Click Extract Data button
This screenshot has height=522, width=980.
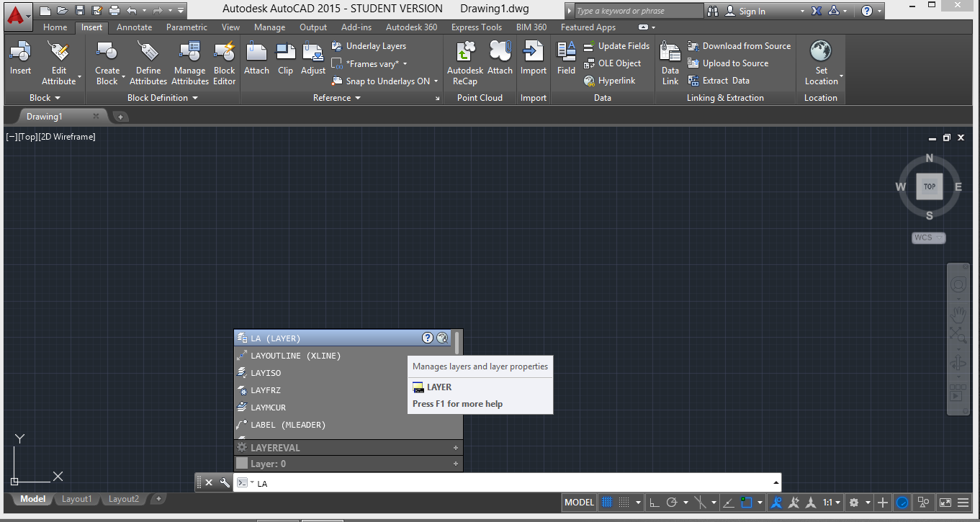[719, 81]
